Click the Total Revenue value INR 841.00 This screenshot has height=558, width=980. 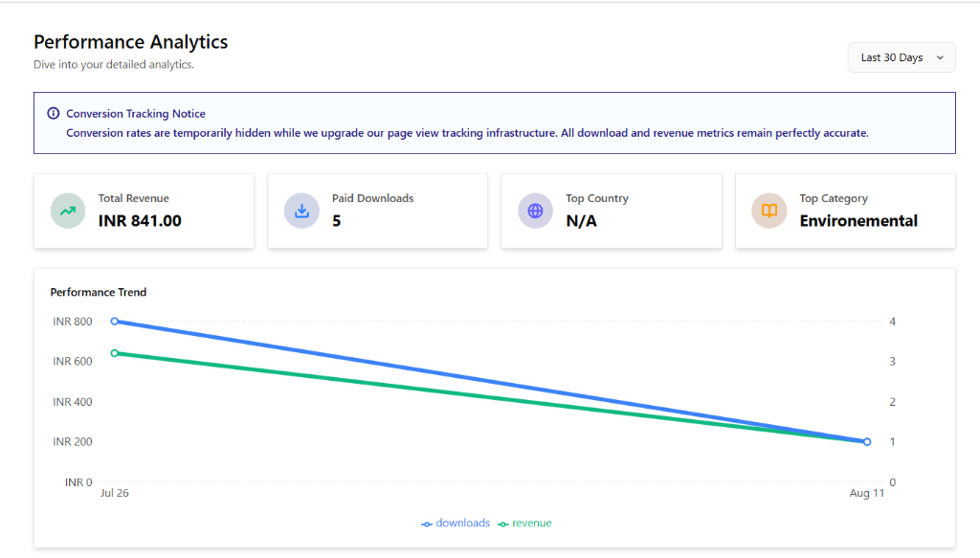[140, 220]
